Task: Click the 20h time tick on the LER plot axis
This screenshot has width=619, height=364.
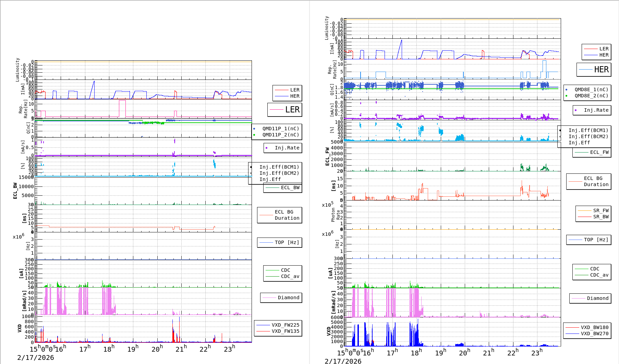Action: pos(157,349)
